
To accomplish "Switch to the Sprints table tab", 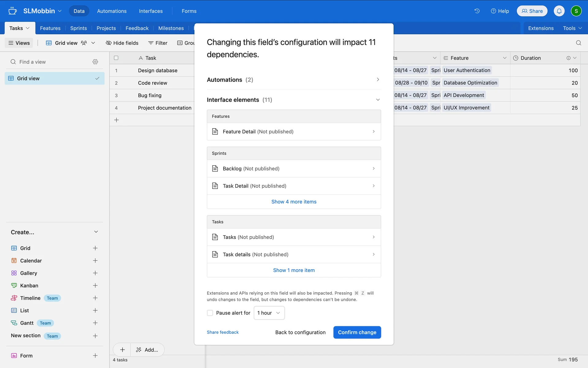I will 78,28.
